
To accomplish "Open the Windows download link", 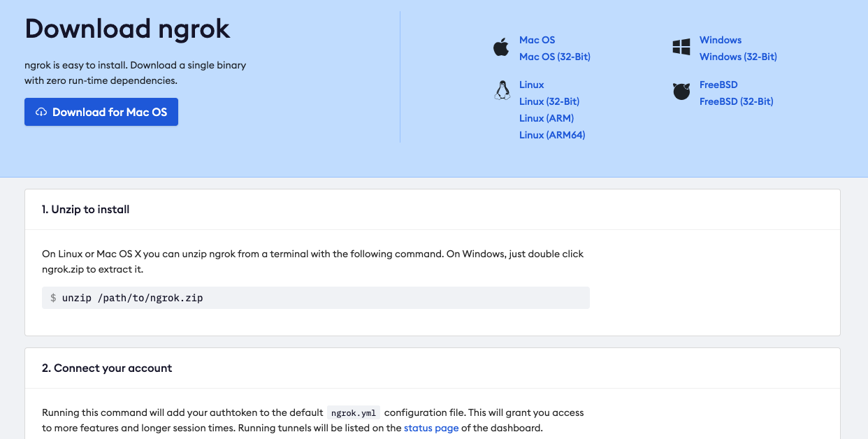I will (720, 40).
